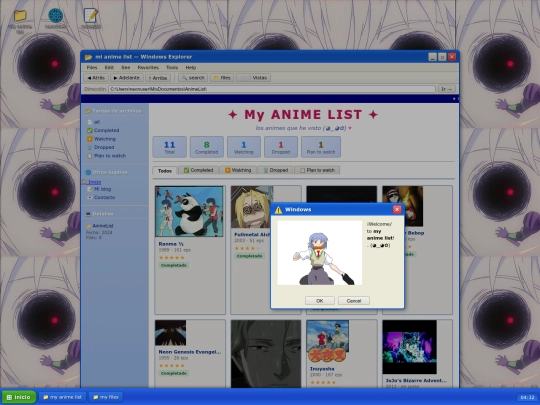This screenshot has height=405, width=540.
Task: Click the anime girl image in dialog
Action: tap(320, 253)
